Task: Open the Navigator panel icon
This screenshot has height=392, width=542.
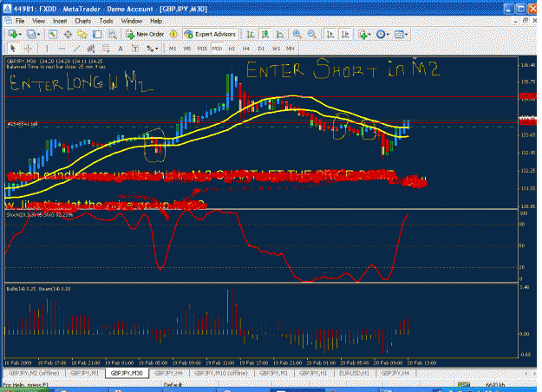Action: click(x=82, y=34)
